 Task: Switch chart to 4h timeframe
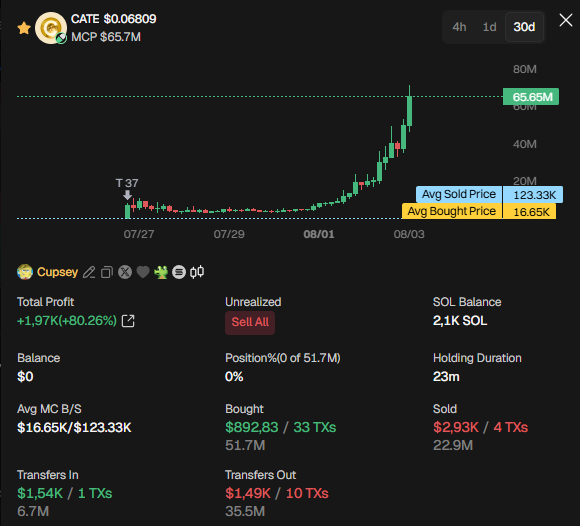(x=459, y=27)
